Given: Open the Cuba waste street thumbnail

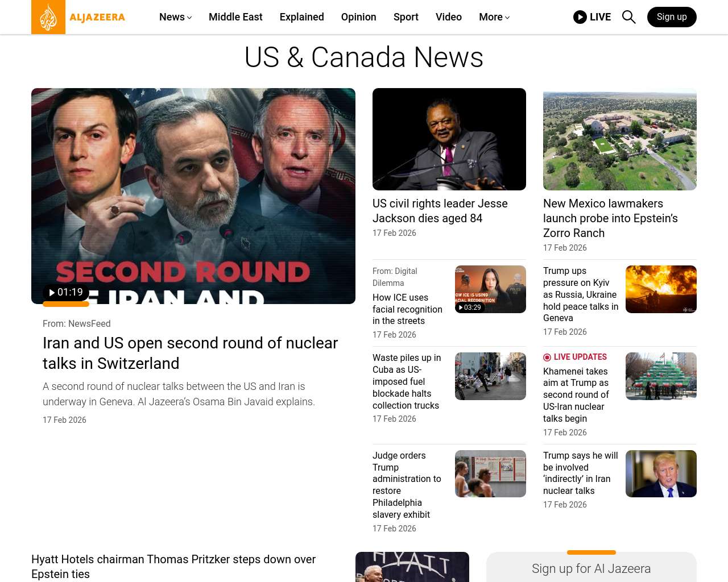Looking at the screenshot, I should click(490, 376).
